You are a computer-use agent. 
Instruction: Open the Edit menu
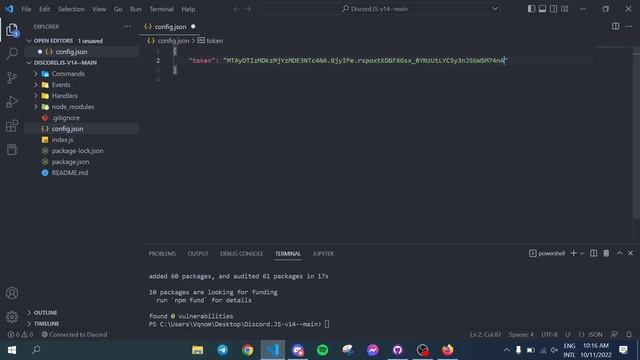pos(44,9)
